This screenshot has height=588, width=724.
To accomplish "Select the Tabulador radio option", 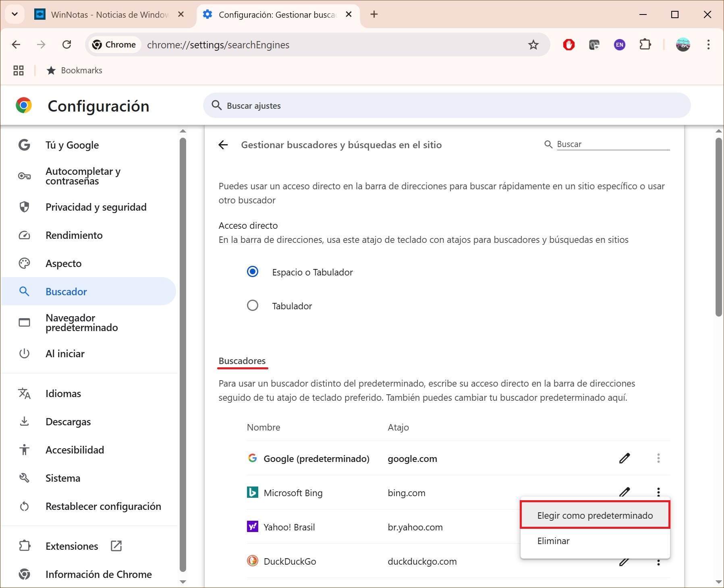I will click(253, 306).
